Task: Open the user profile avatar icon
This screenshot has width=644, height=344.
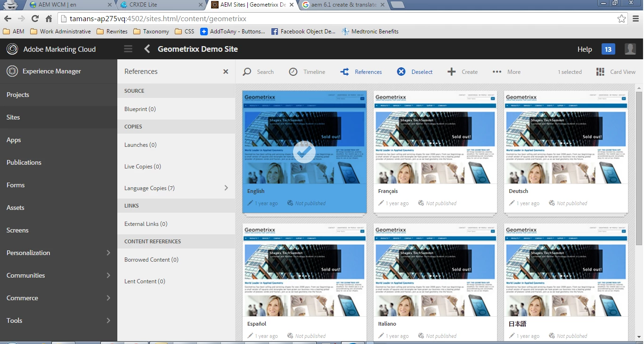Action: [x=630, y=49]
